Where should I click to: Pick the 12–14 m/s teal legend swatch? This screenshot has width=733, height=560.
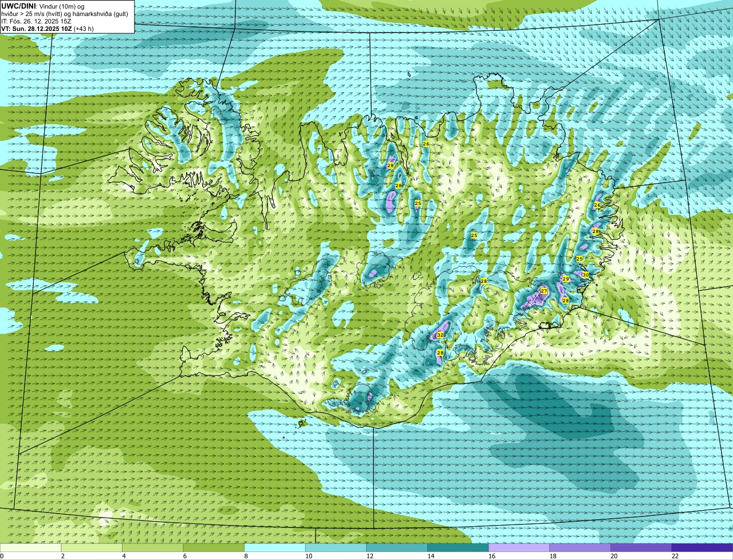pos(397,547)
